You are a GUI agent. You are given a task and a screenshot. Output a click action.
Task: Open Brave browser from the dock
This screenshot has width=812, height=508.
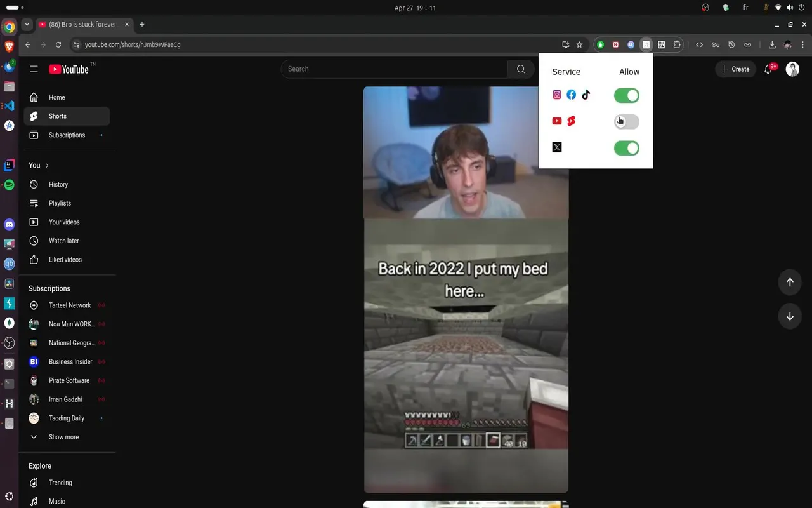[x=9, y=46]
